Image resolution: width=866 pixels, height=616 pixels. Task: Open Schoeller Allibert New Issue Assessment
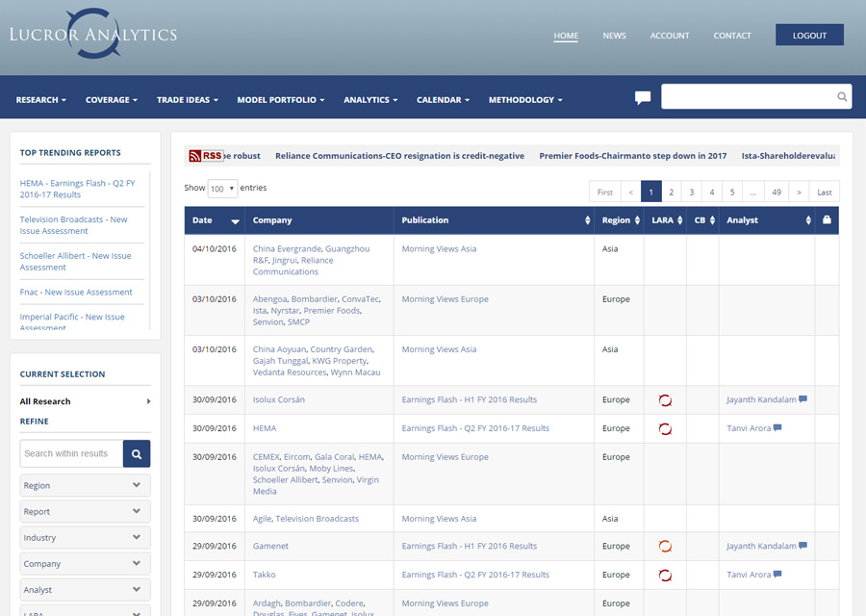(x=76, y=261)
